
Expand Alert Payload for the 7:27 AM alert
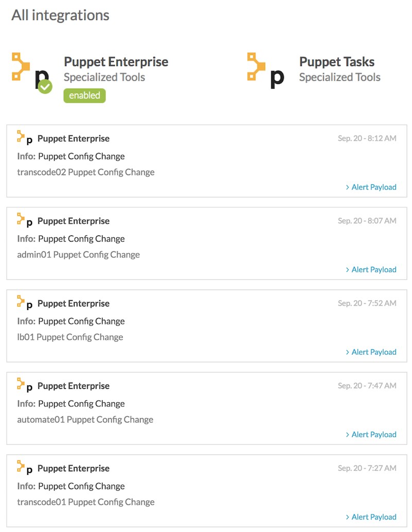371,517
